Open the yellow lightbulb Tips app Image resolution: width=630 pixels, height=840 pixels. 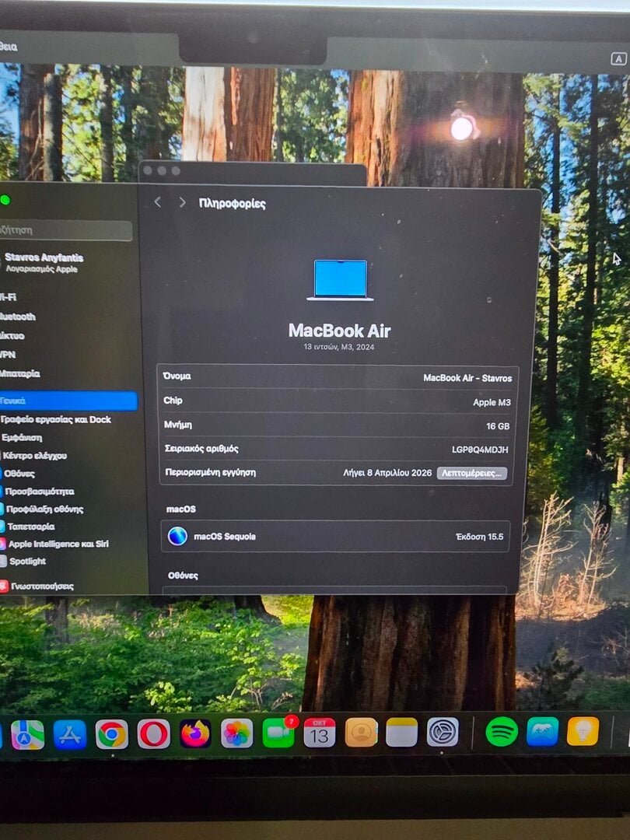[x=583, y=730]
